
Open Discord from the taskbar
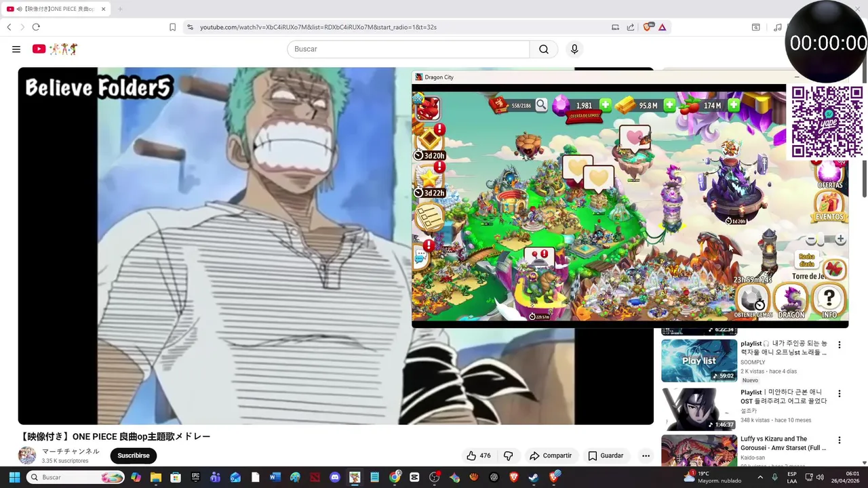click(x=334, y=477)
